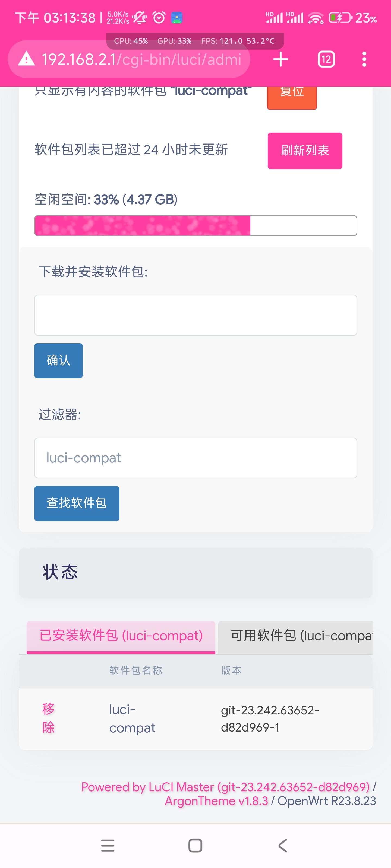Click the free space progress bar
391x868 pixels.
tap(195, 226)
